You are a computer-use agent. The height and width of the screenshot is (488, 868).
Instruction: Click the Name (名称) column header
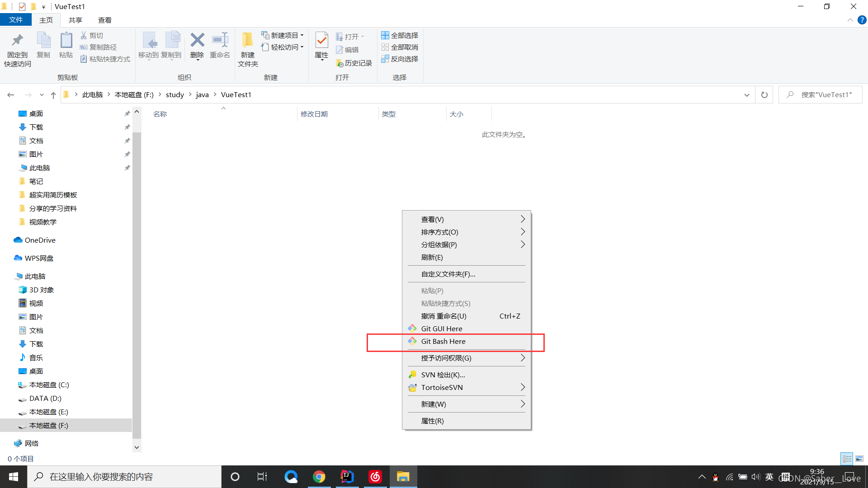(x=160, y=114)
